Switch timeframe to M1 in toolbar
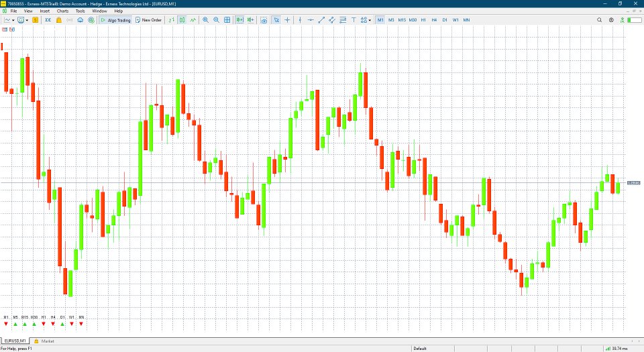644x352 pixels. tap(380, 19)
